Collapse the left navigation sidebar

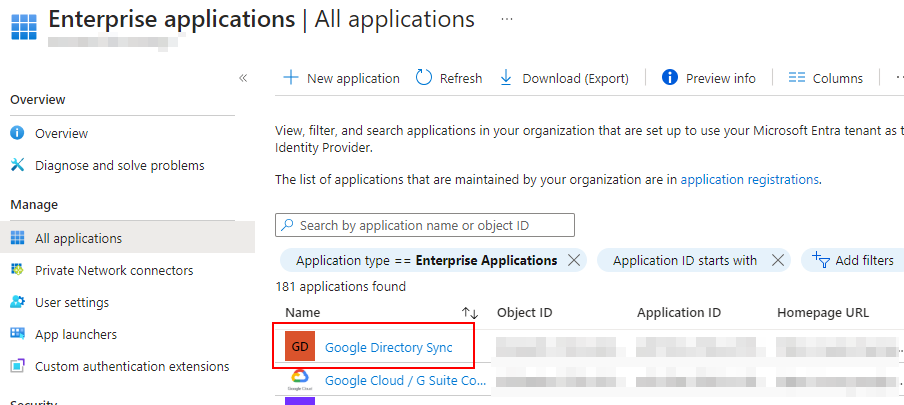(243, 78)
